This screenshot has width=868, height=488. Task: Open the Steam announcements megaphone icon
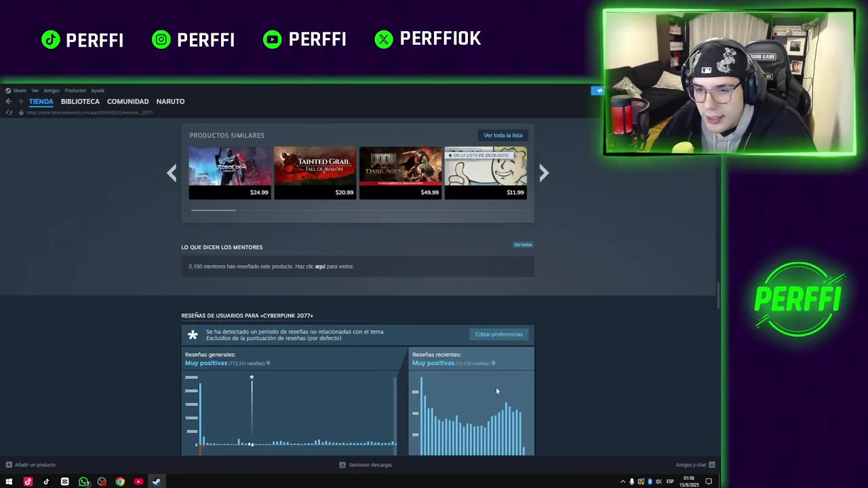(x=599, y=90)
